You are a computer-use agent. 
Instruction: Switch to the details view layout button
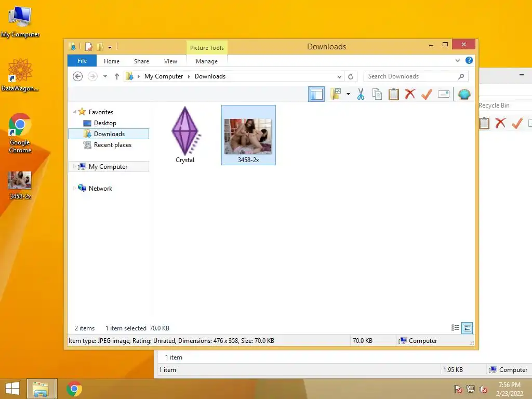(455, 328)
